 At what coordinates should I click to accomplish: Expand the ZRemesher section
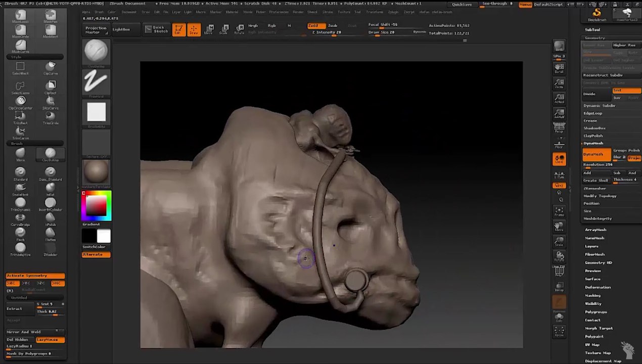click(595, 189)
